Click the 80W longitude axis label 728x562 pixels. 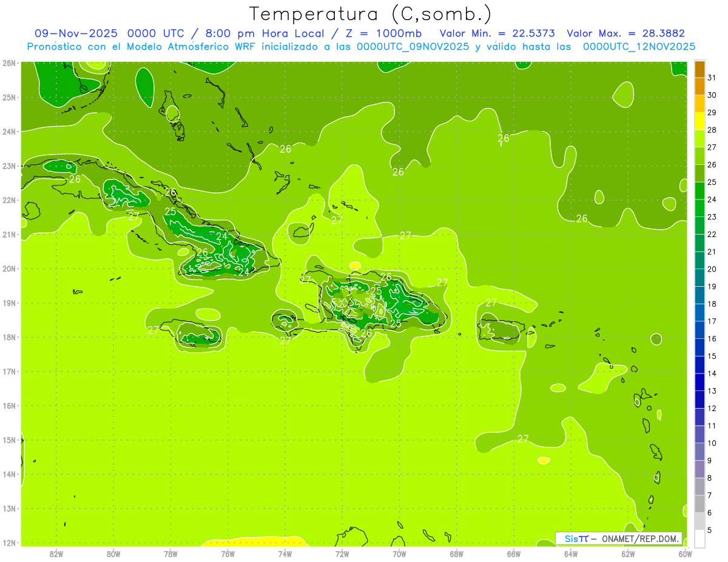pyautogui.click(x=113, y=554)
